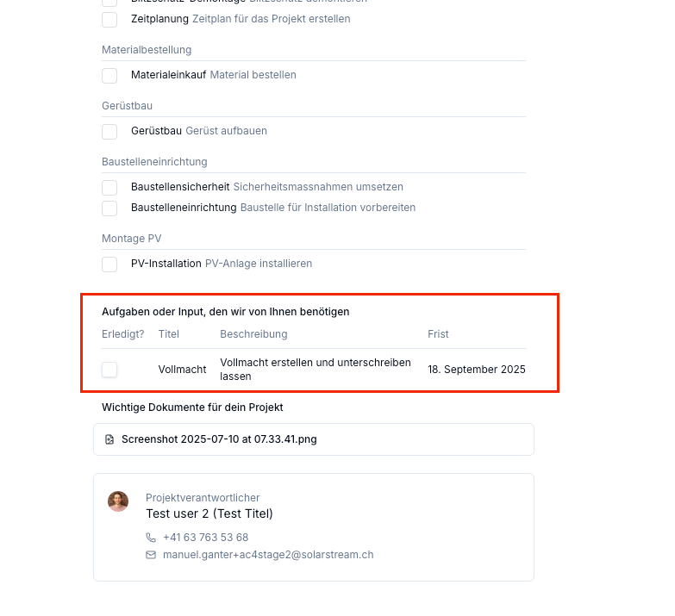Tick the PV-Installation checkbox
This screenshot has width=675, height=616.
coord(109,264)
